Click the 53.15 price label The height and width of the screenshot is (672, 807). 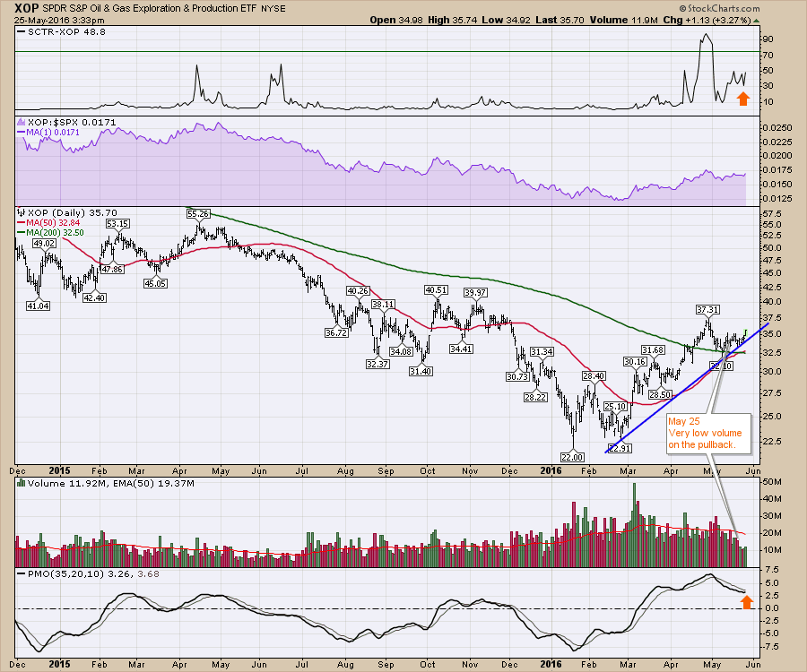(x=117, y=224)
